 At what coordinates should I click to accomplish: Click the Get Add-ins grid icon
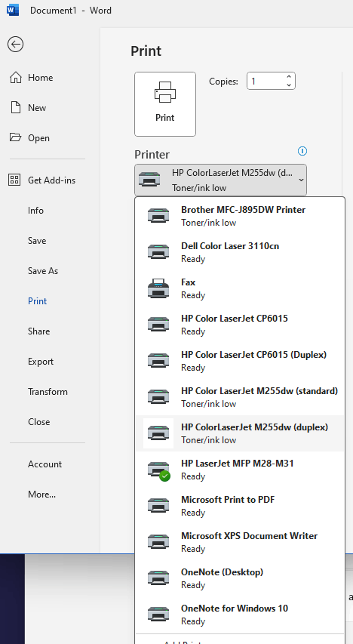tap(14, 180)
